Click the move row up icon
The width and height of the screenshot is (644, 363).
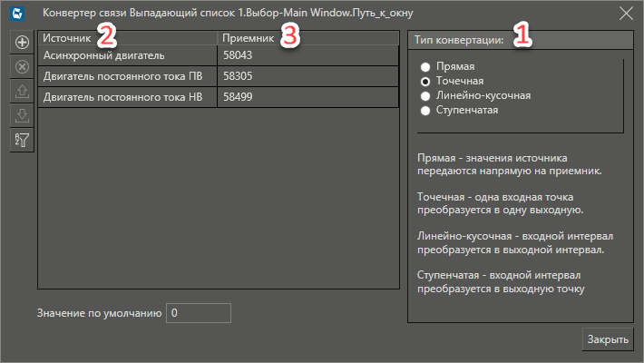click(x=23, y=92)
